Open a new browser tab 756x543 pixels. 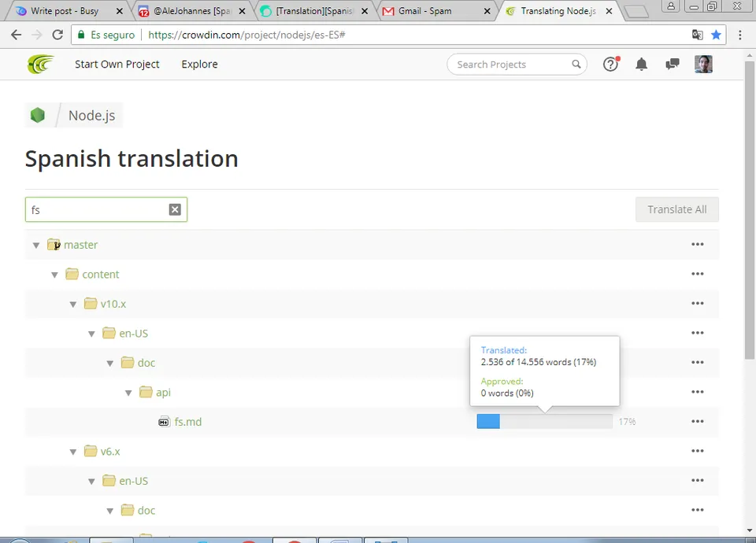click(636, 12)
